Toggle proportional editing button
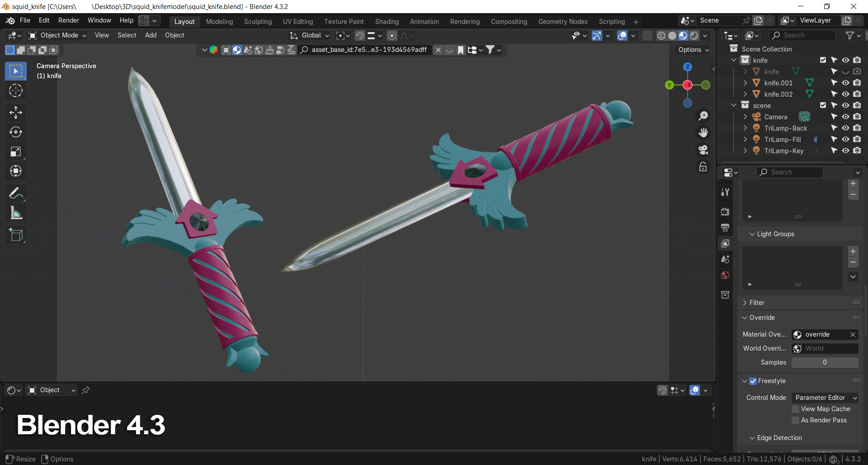The image size is (868, 465). point(392,36)
